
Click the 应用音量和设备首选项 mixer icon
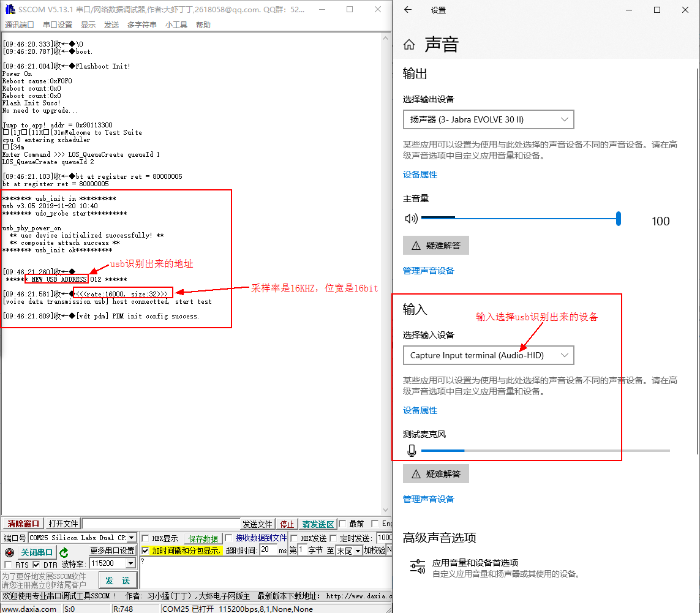click(417, 567)
